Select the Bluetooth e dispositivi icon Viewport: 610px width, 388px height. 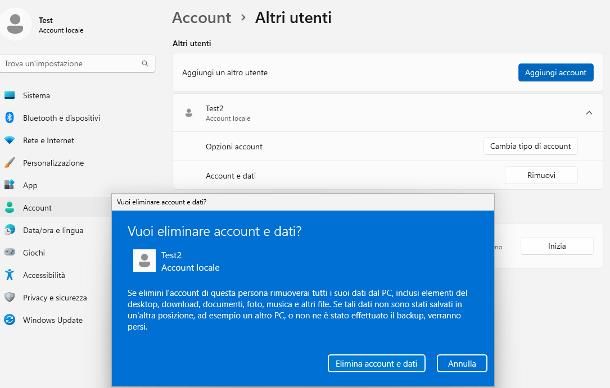pos(9,118)
